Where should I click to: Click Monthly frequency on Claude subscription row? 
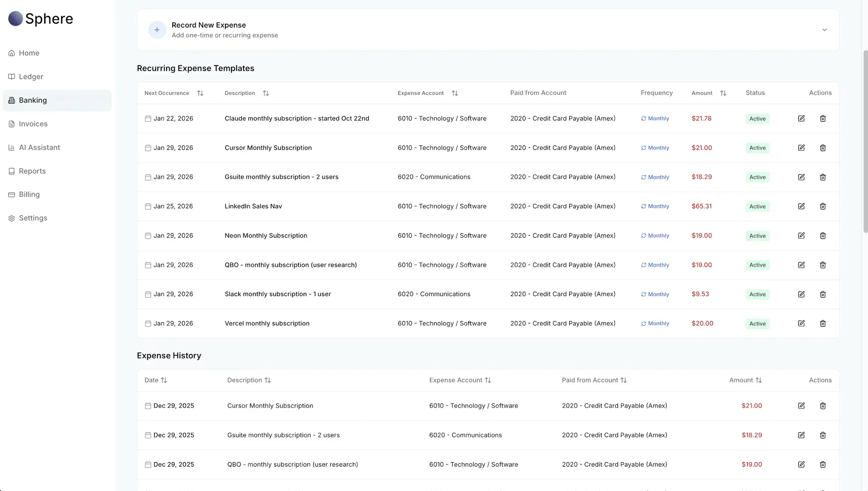point(655,119)
